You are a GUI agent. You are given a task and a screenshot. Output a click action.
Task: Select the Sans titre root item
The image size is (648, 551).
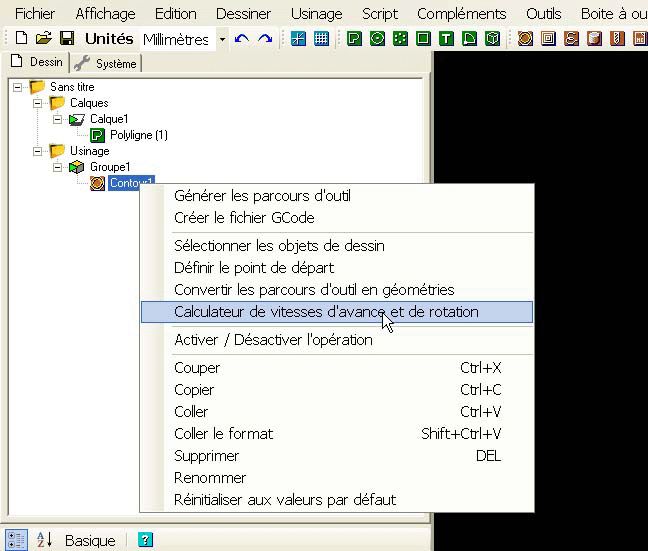click(x=72, y=87)
